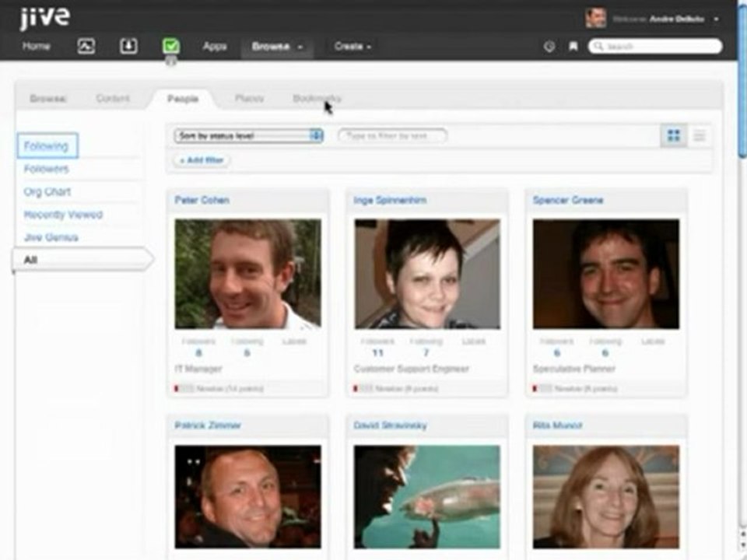Open Inge Spinnenhirn's profile name link
This screenshot has width=747, height=560.
(x=390, y=200)
